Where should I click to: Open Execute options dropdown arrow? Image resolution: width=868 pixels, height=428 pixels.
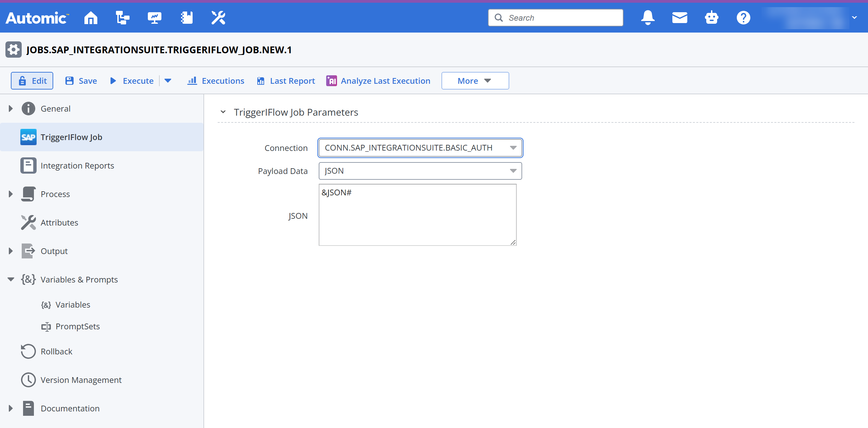[x=168, y=81]
